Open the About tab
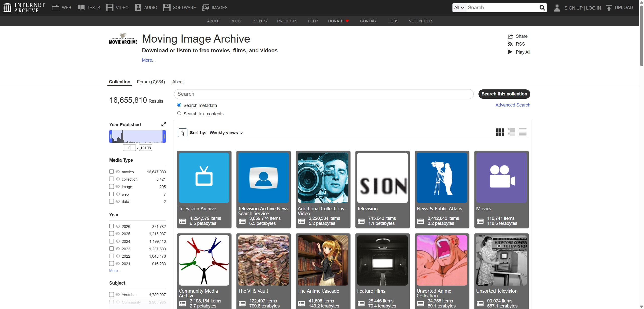Viewport: 644px width, 309px height. click(x=178, y=82)
